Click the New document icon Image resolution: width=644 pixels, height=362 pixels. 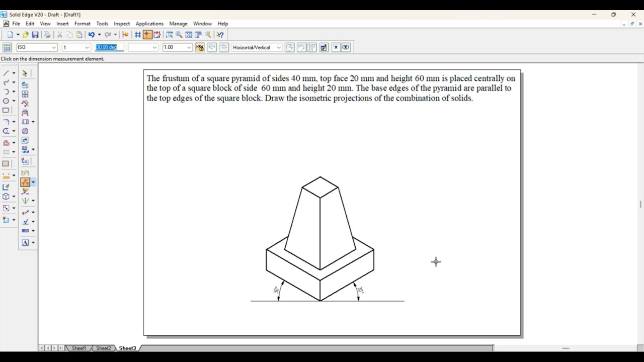(10, 35)
